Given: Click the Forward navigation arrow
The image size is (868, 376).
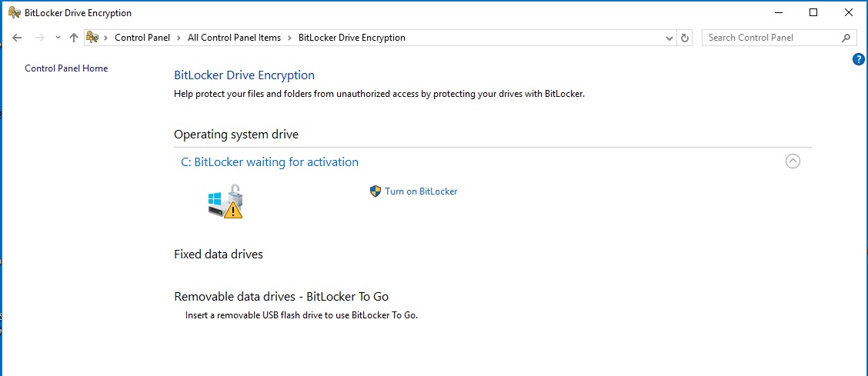Looking at the screenshot, I should pos(40,38).
